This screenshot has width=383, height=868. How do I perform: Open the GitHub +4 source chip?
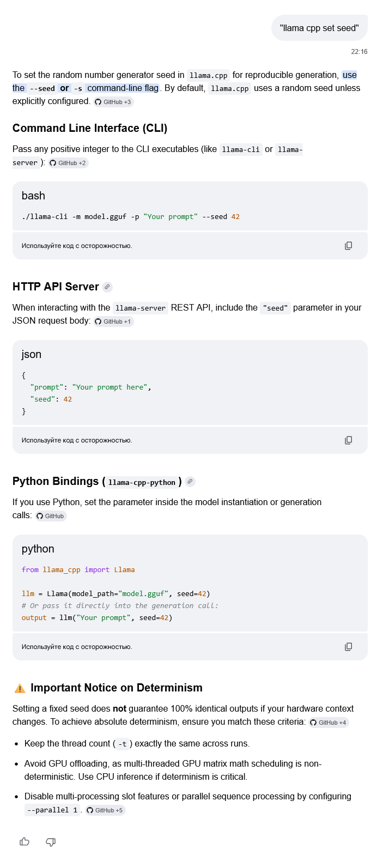pyautogui.click(x=329, y=723)
